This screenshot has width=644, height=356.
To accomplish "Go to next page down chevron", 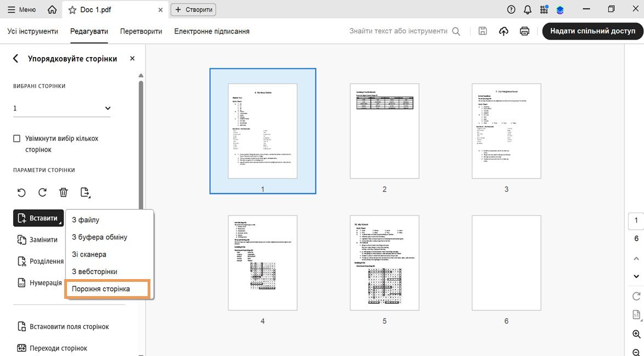I will point(636,276).
